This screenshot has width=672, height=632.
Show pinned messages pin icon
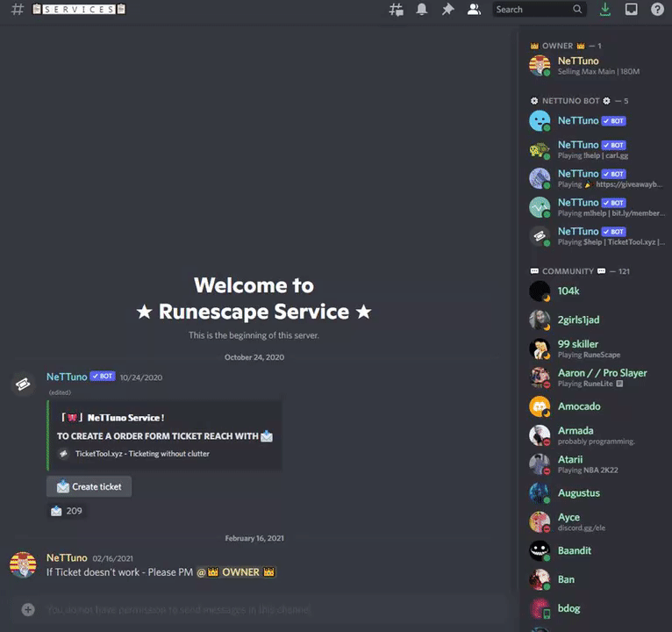click(448, 10)
